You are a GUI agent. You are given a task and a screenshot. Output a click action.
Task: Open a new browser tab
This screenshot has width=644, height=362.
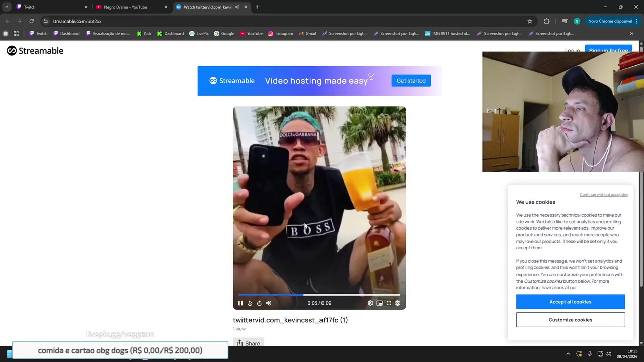coord(258,7)
